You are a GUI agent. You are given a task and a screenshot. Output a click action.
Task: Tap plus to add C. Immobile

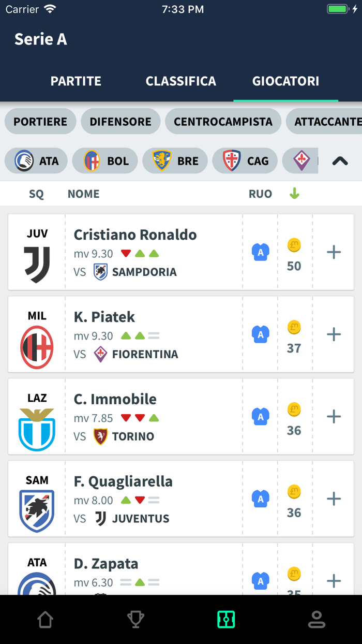pos(334,416)
